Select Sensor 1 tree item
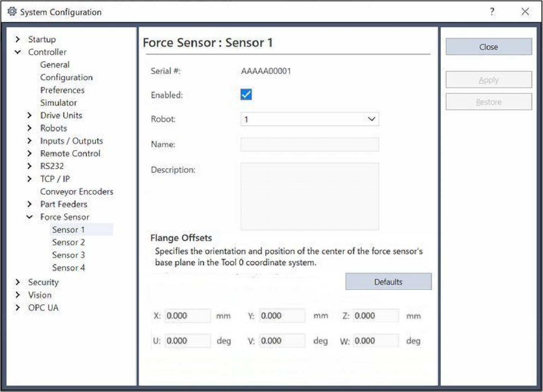 [69, 229]
